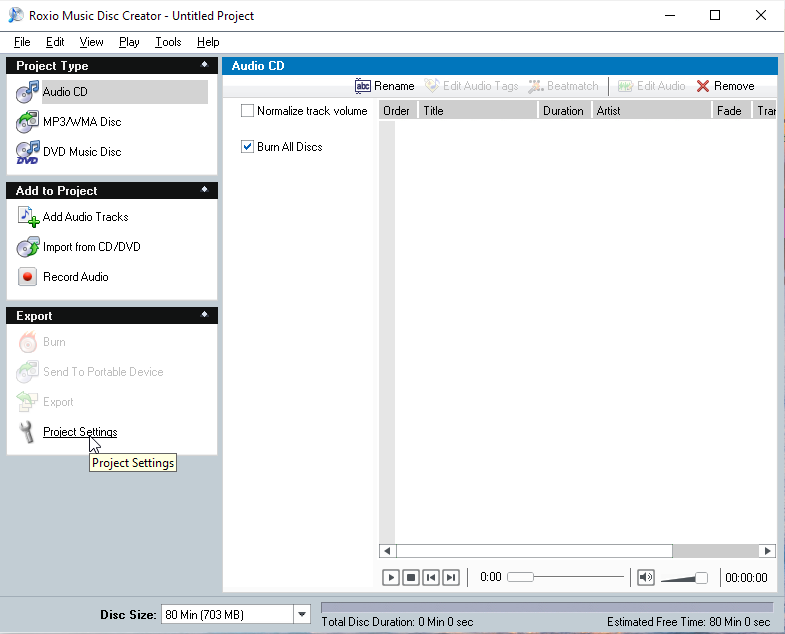Screen dimensions: 785x634
Task: Click the Beatmatch toolbar button
Action: click(x=563, y=86)
